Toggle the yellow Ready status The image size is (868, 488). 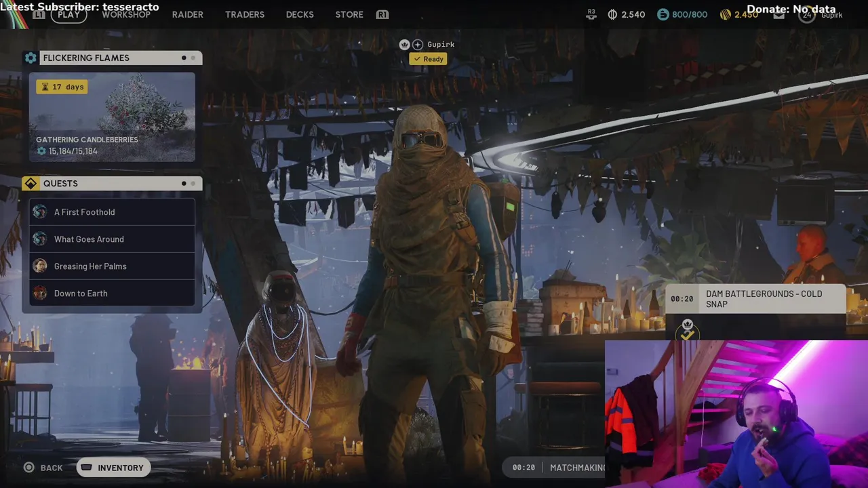point(428,59)
